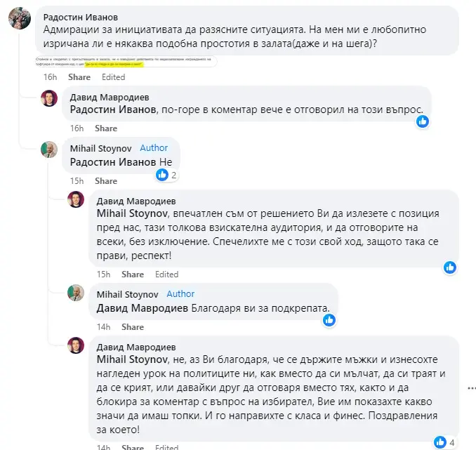Open Давид Мавродиев's avatar on "по-горе в коментар" reply
The image size is (476, 450).
pos(49,98)
